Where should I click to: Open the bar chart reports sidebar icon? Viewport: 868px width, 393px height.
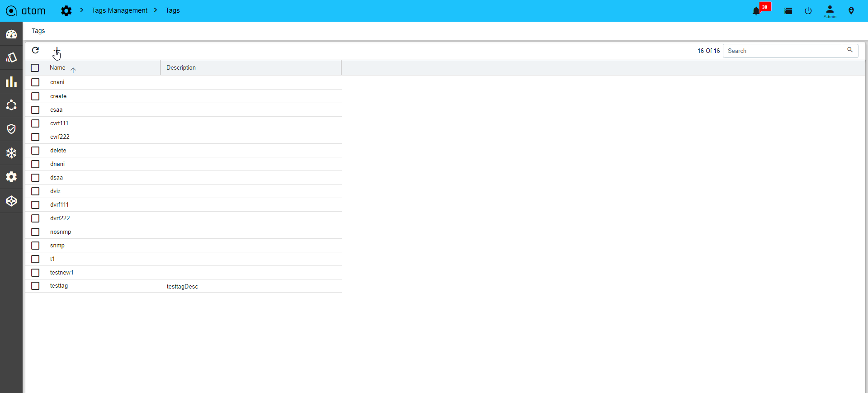11,82
